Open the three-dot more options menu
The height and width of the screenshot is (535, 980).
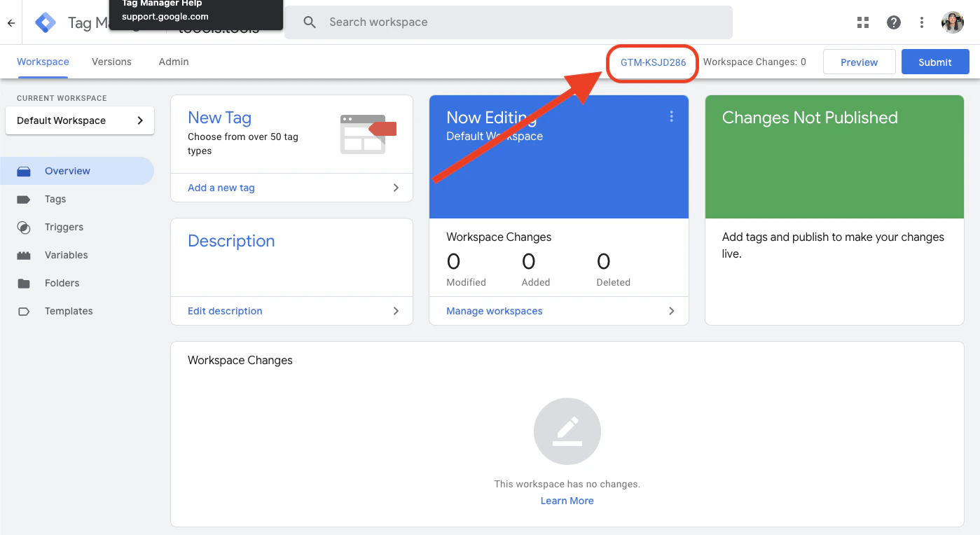pyautogui.click(x=923, y=22)
